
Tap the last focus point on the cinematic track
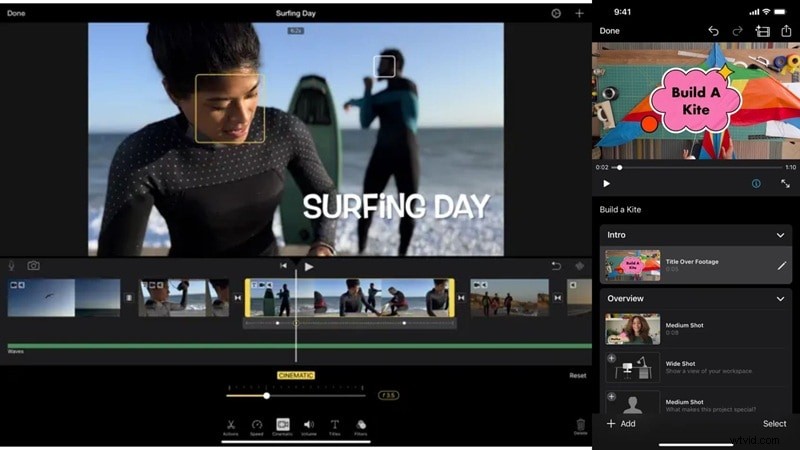404,323
